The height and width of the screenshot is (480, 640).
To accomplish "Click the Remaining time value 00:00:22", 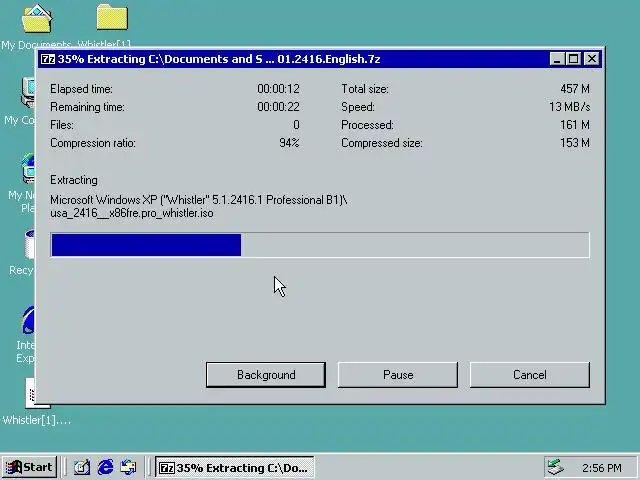I will [x=278, y=107].
